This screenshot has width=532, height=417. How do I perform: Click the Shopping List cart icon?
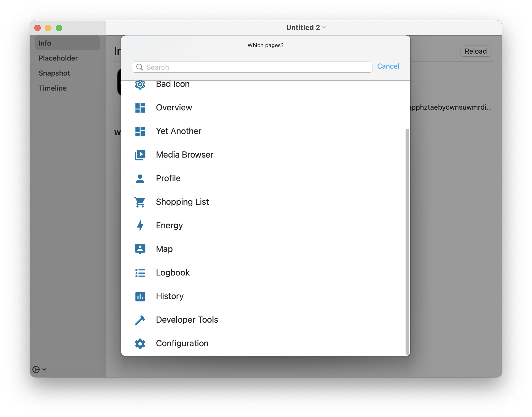(140, 202)
